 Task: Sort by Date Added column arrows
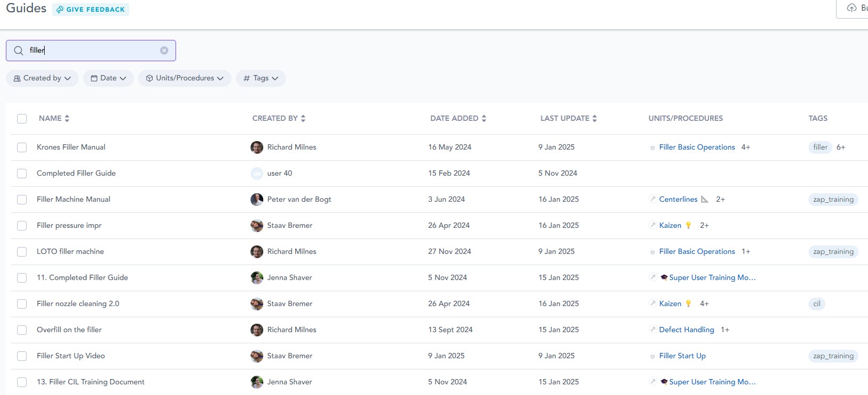coord(484,119)
